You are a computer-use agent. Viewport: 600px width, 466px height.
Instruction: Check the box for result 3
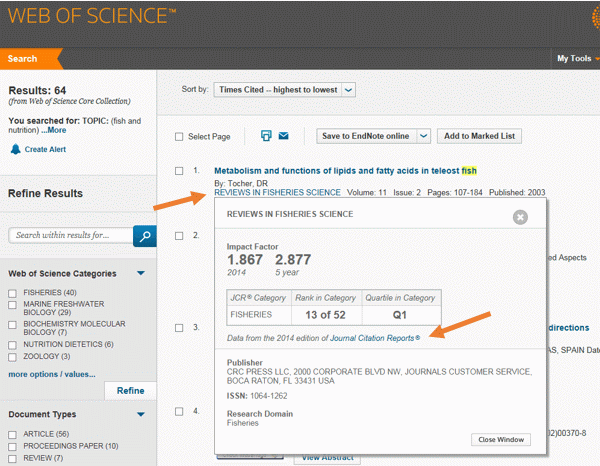point(179,328)
